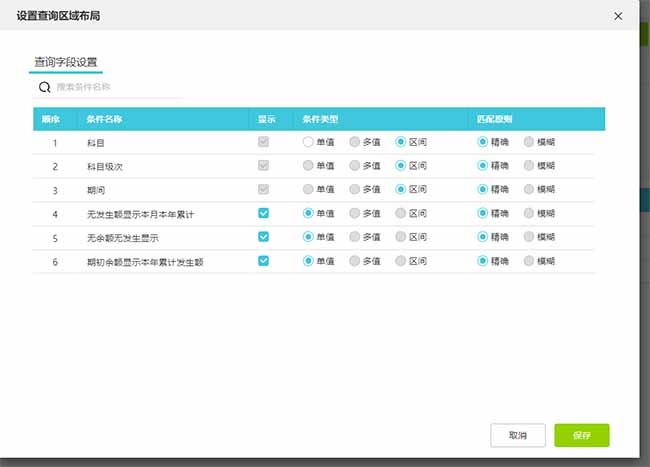650x467 pixels.
Task: Select 单值 for 无发生额显示本月本年累计 row
Action: click(x=308, y=213)
